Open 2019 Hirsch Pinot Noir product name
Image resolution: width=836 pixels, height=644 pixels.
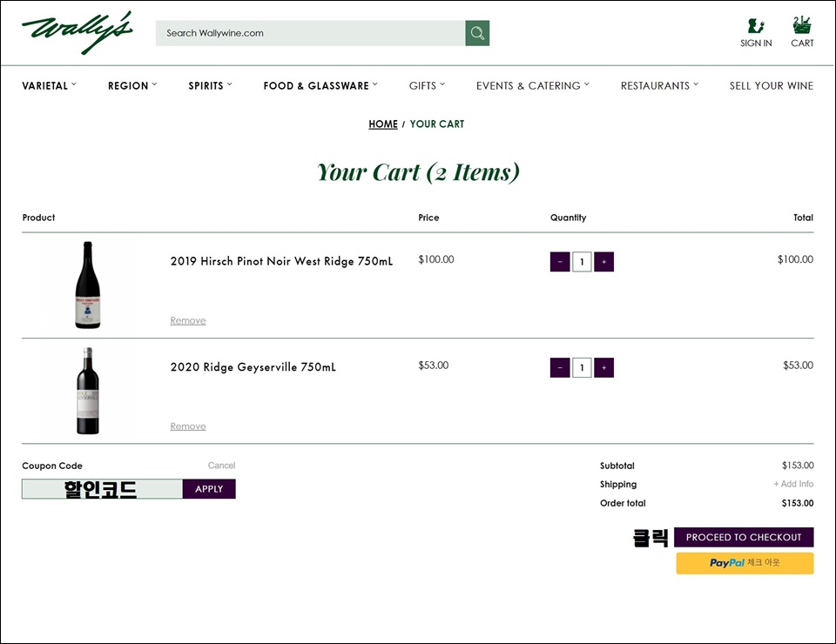point(281,261)
